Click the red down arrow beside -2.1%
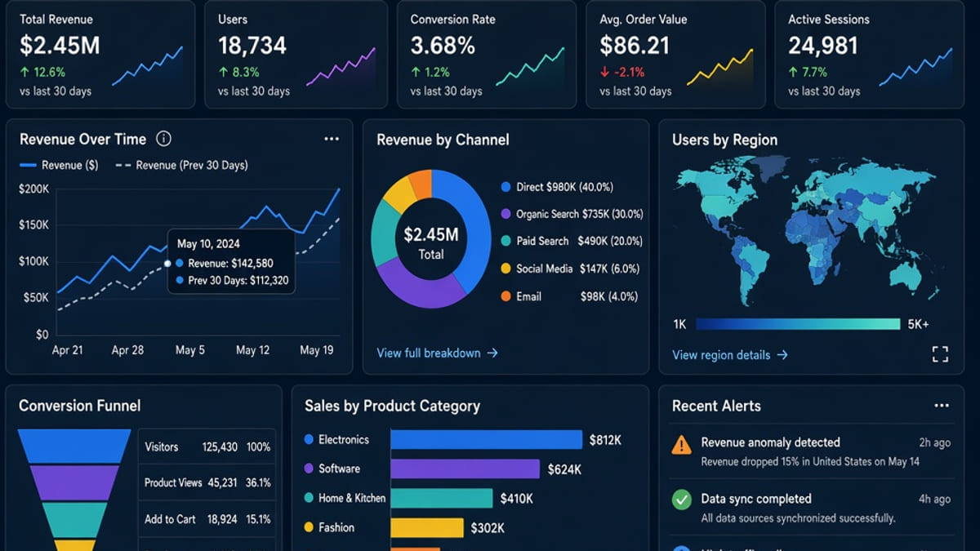 pyautogui.click(x=604, y=72)
